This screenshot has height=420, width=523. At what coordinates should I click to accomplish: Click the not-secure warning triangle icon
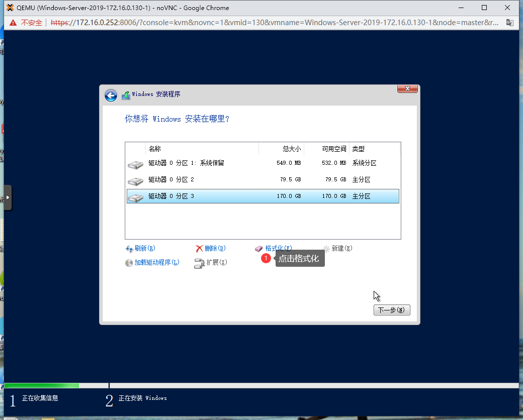[13, 23]
